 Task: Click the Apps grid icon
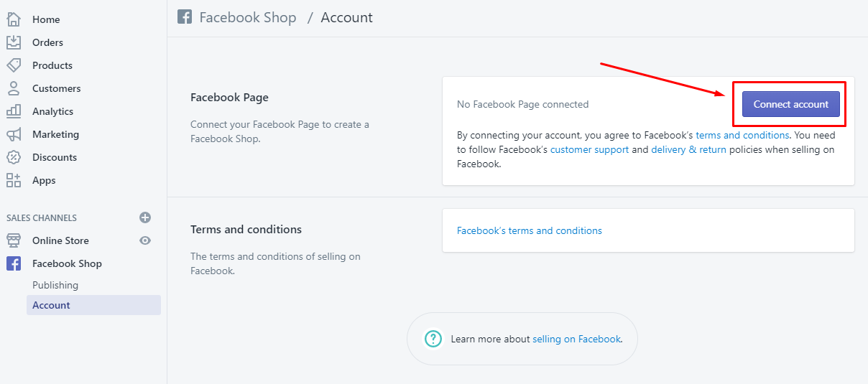14,180
